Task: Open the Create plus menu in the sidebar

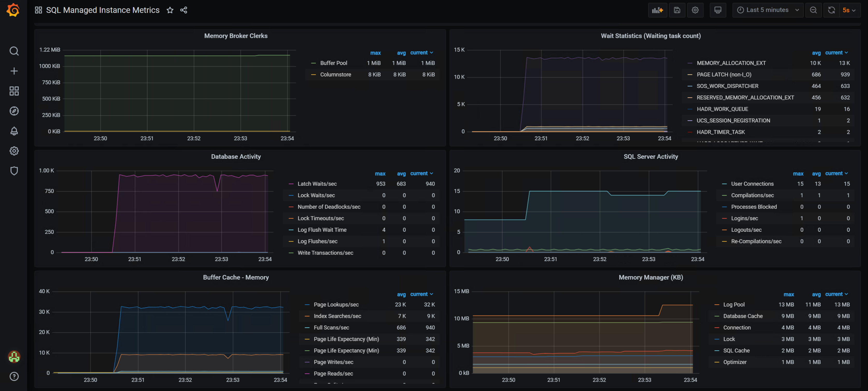Action: coord(14,71)
